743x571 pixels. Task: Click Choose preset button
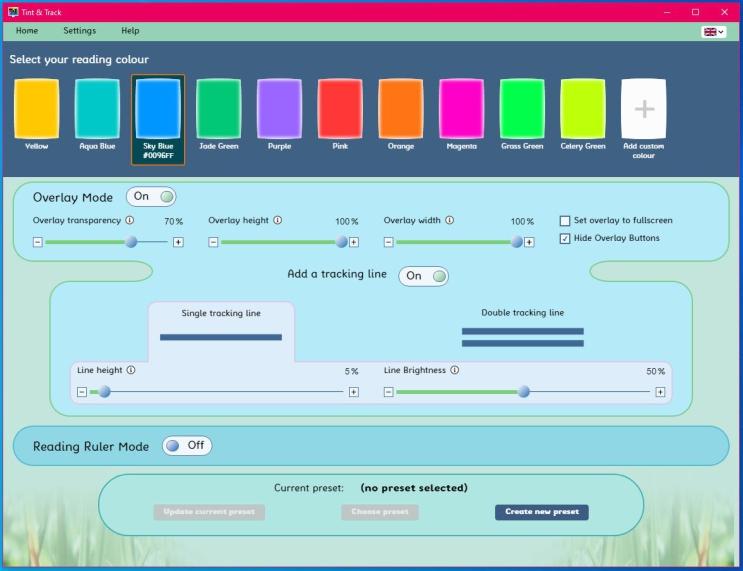[380, 512]
